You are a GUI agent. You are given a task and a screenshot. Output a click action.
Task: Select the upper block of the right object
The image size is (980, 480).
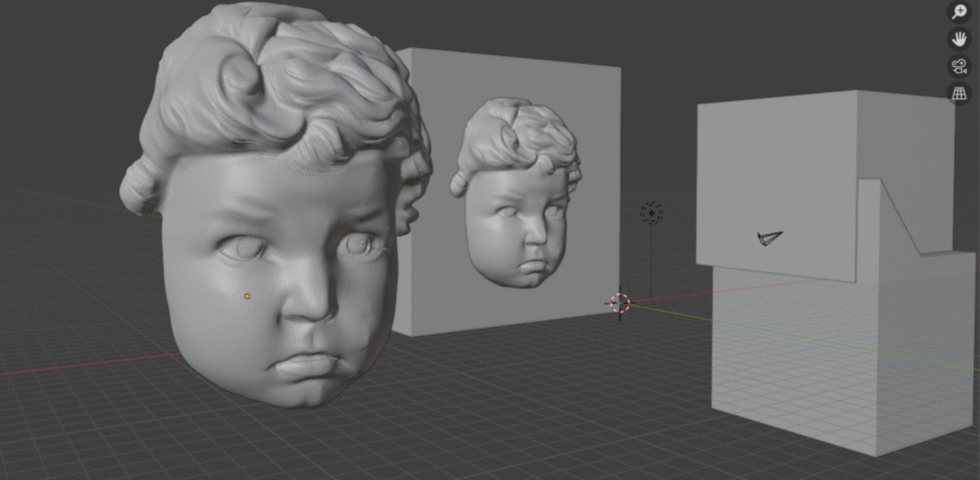pyautogui.click(x=774, y=174)
